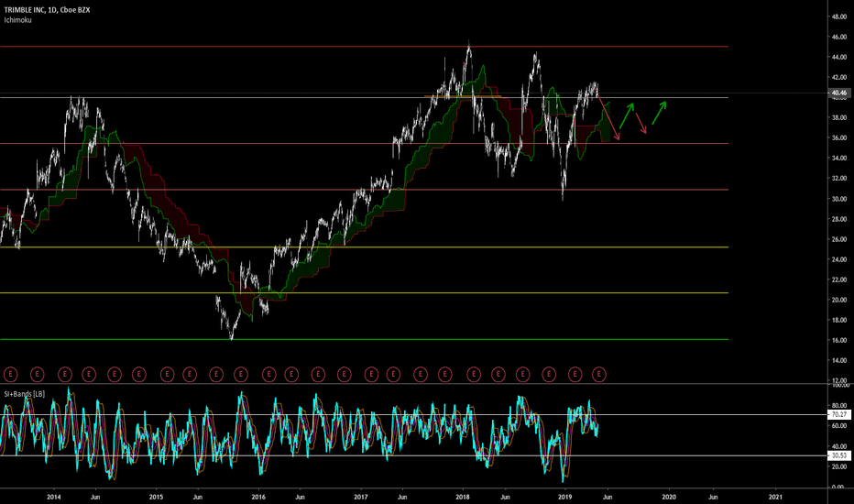Click the earnings marker just left of the Jun 2018 label

(498, 374)
